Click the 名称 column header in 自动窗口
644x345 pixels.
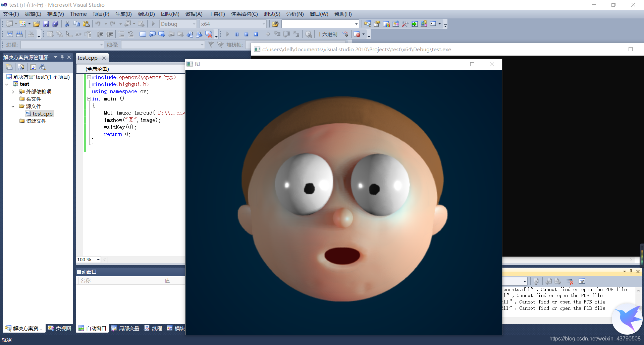pyautogui.click(x=120, y=281)
